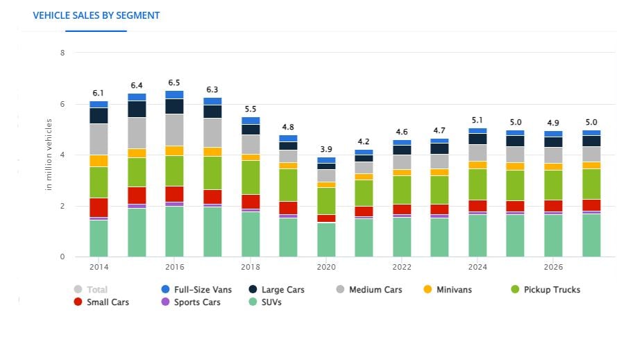Click the 4.8 total label

click(288, 128)
